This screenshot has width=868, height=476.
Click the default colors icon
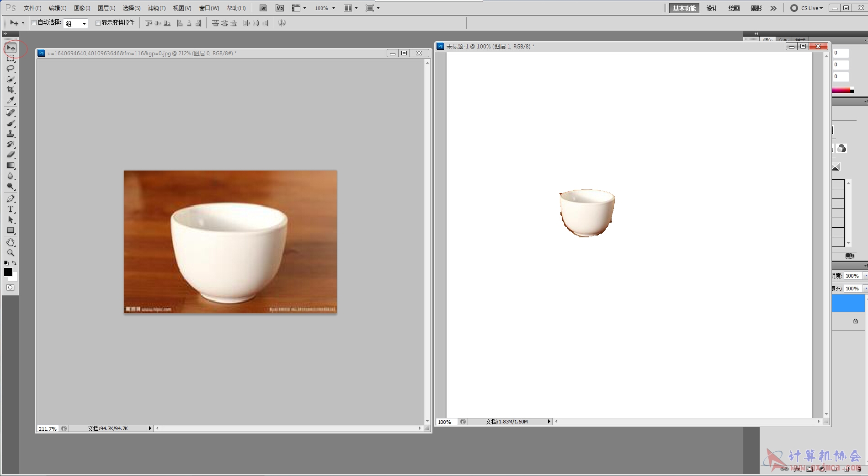[x=6, y=263]
